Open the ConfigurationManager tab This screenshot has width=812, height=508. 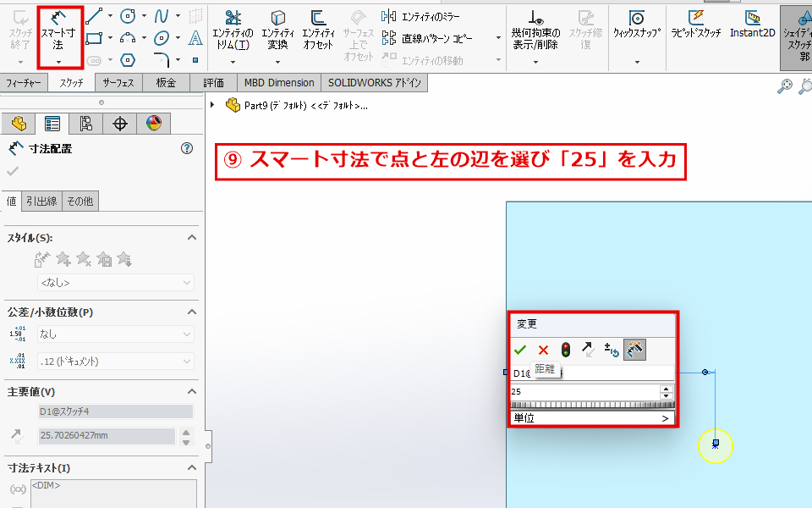[x=86, y=124]
